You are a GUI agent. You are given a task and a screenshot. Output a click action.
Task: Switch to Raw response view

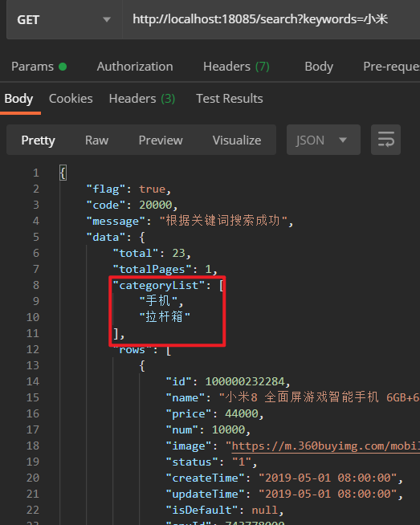click(97, 140)
